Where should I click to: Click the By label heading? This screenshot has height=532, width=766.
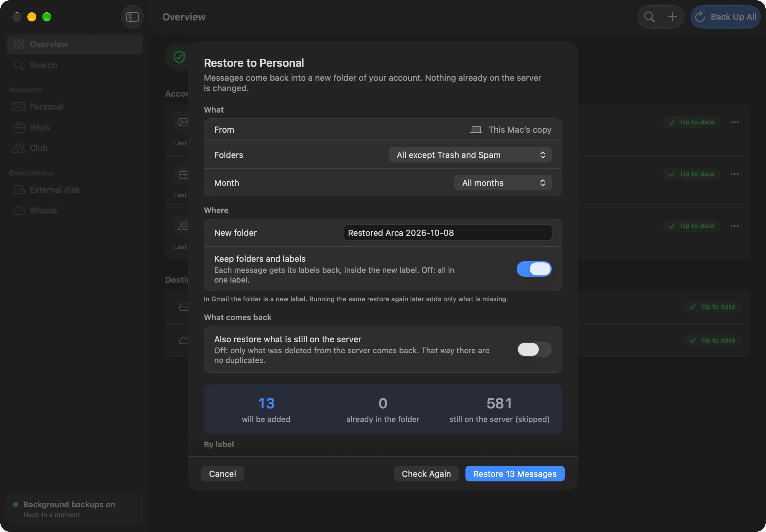point(219,444)
